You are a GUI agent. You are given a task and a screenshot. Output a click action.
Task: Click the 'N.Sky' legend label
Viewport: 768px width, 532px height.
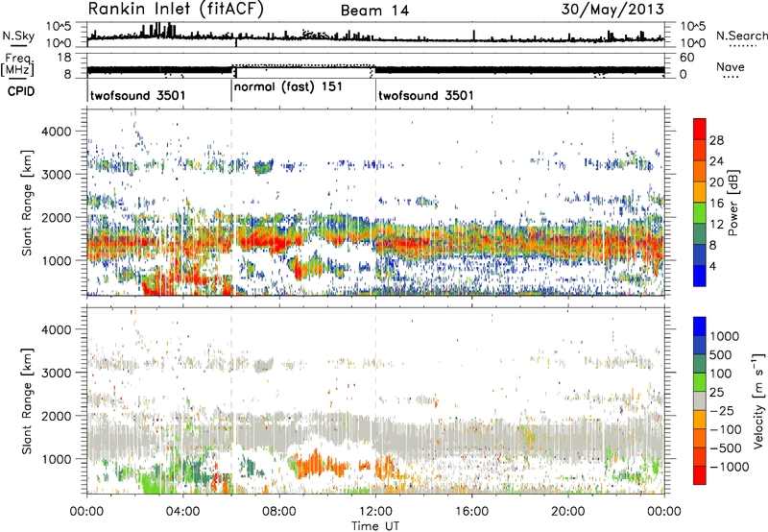click(18, 36)
